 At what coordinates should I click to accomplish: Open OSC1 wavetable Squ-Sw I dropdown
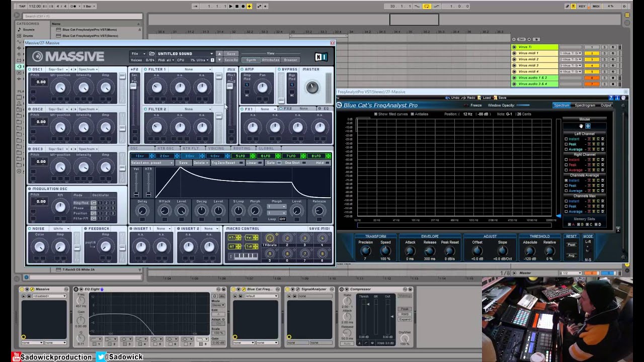[57, 69]
